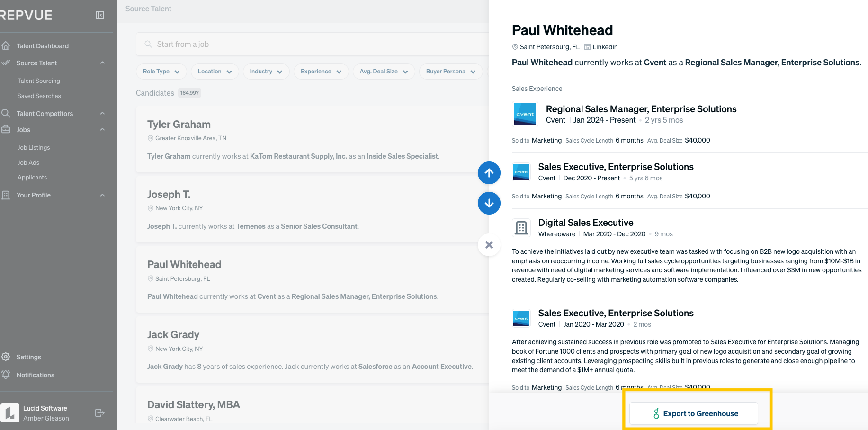Collapse the Talent Competitors section chevron
868x430 pixels.
(102, 114)
